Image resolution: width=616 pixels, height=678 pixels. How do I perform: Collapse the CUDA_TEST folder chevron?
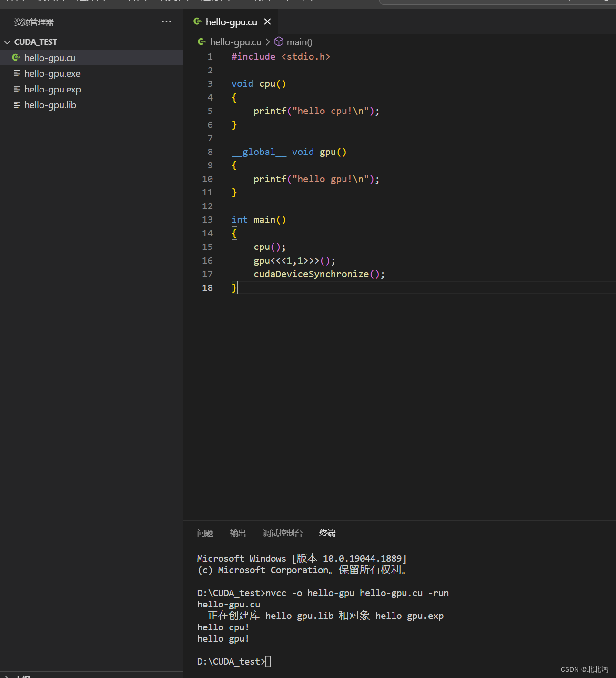[x=7, y=42]
